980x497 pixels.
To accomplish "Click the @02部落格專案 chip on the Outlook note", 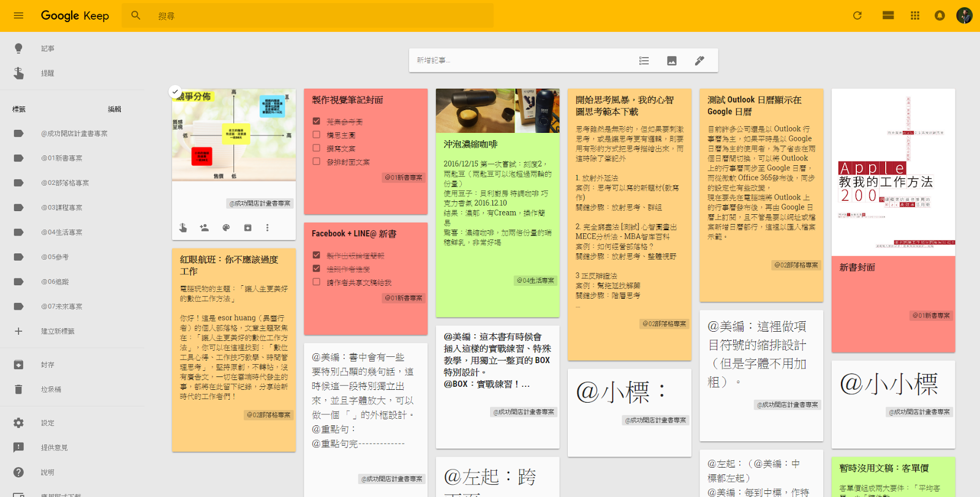I will 796,265.
